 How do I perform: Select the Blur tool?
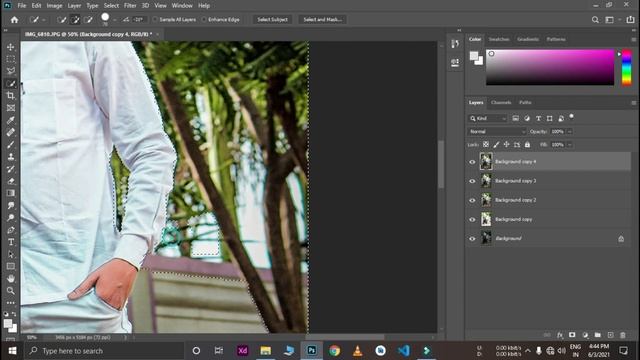(x=11, y=205)
